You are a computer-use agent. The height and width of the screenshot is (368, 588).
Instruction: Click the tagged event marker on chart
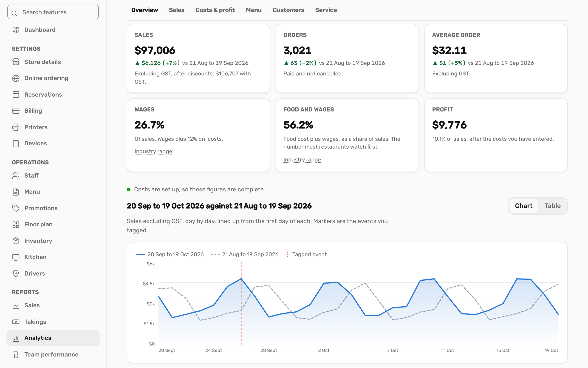241,303
